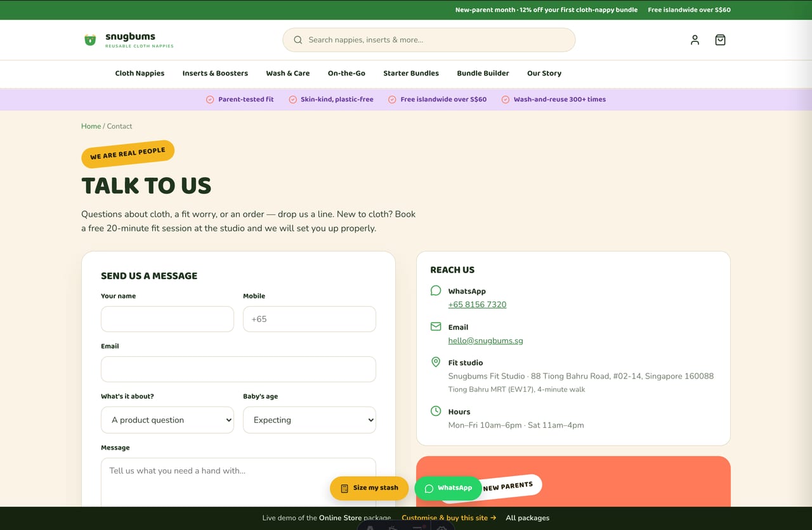812x530 pixels.
Task: Click the hello@snugbums.sg email link
Action: 485,340
